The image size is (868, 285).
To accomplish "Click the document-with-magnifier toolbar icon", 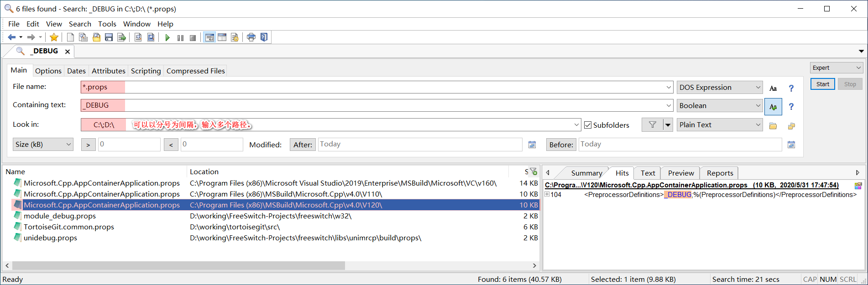I will [x=138, y=37].
